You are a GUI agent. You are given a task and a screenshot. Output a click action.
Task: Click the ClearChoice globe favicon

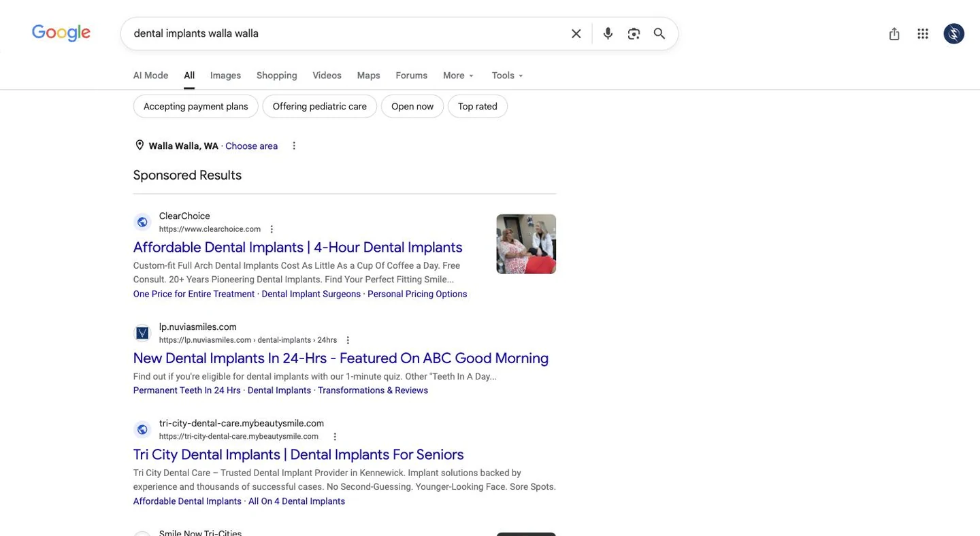[x=142, y=222]
